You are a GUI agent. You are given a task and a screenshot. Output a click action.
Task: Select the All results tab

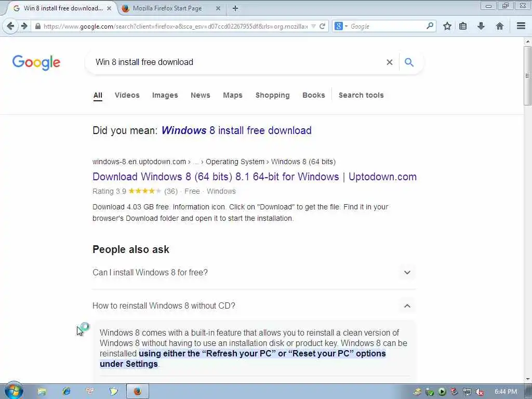(98, 96)
